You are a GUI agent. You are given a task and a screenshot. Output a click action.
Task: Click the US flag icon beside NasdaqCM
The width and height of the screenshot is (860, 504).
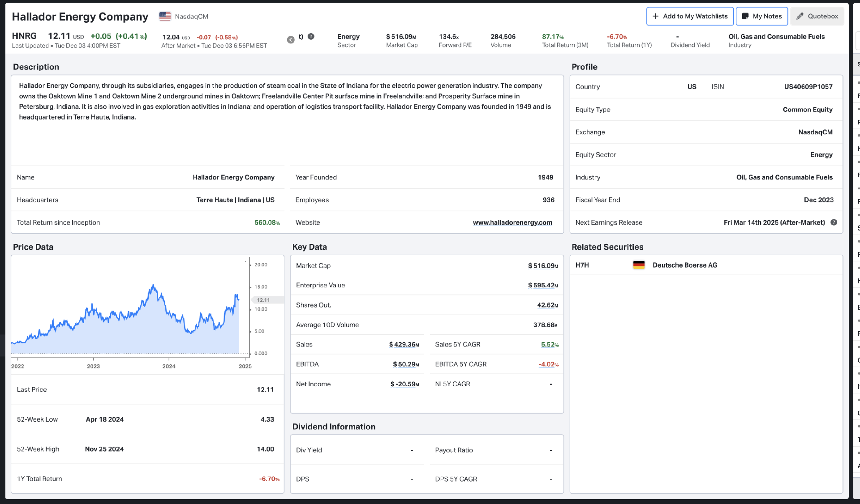(165, 17)
